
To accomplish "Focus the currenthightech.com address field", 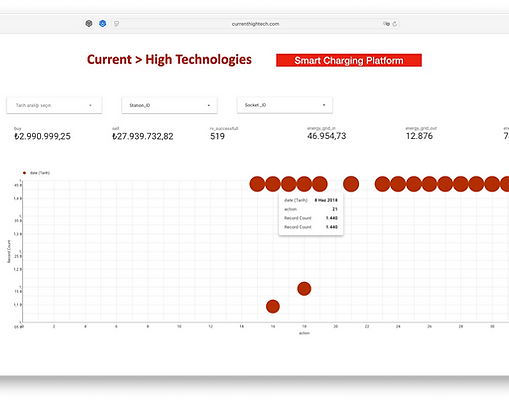I will [255, 24].
